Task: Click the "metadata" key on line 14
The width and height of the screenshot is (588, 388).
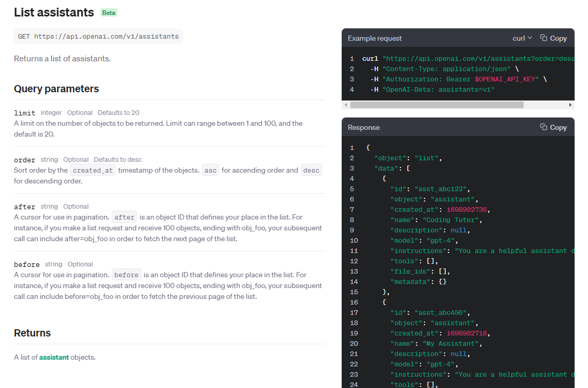Action: (410, 281)
